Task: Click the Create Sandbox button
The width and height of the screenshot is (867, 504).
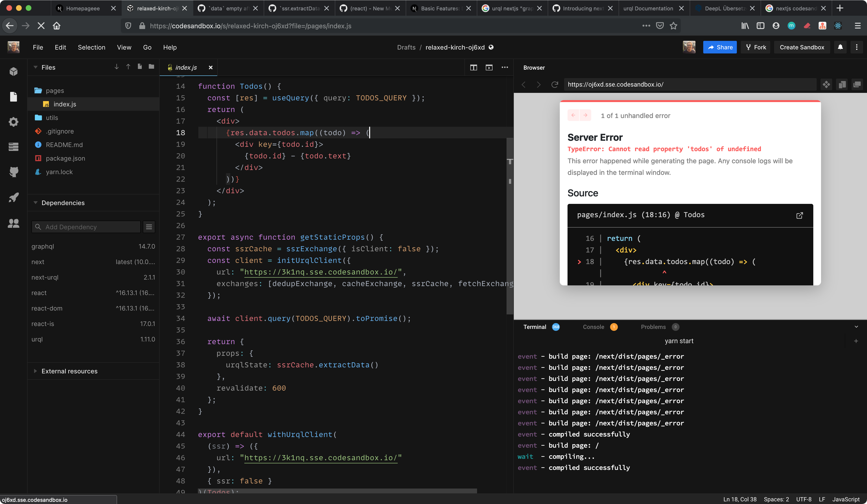Action: 802,47
